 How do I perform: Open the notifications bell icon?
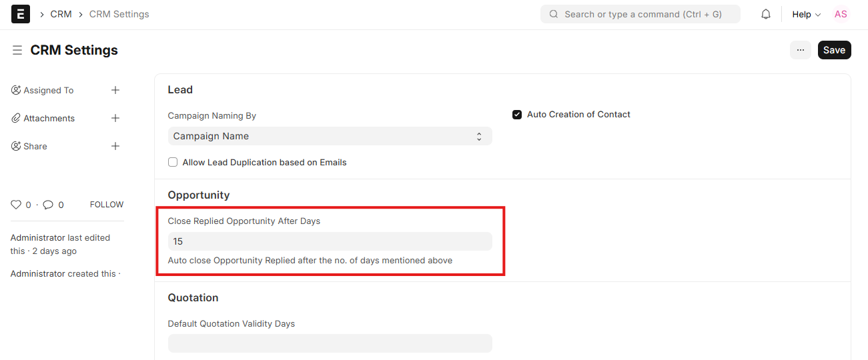(x=766, y=14)
